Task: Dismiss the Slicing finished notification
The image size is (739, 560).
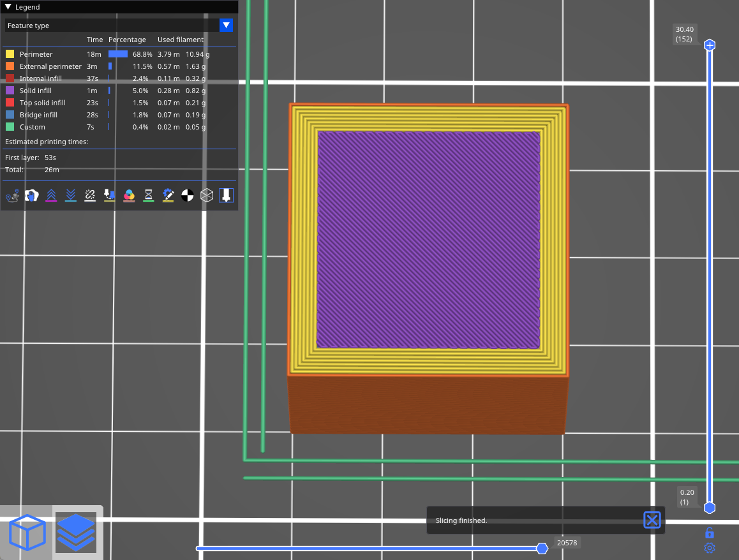Action: [x=652, y=520]
